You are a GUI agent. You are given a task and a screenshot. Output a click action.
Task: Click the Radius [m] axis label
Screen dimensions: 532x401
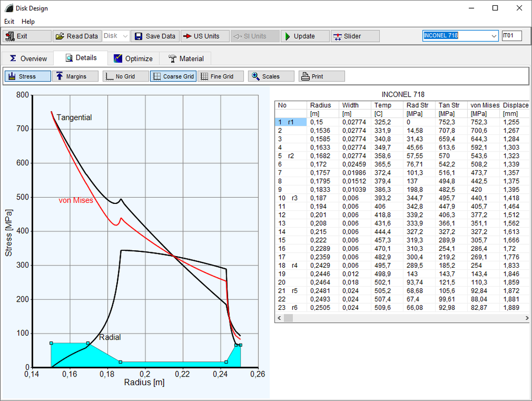144,382
